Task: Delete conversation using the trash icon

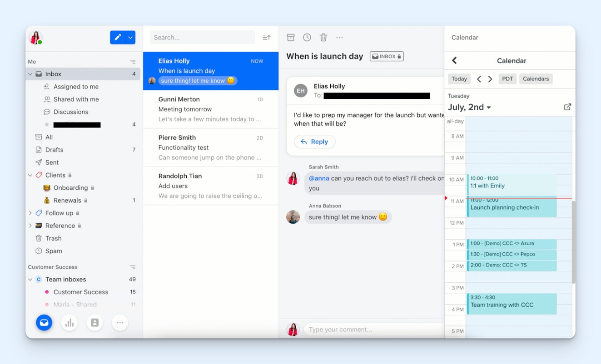Action: [323, 37]
